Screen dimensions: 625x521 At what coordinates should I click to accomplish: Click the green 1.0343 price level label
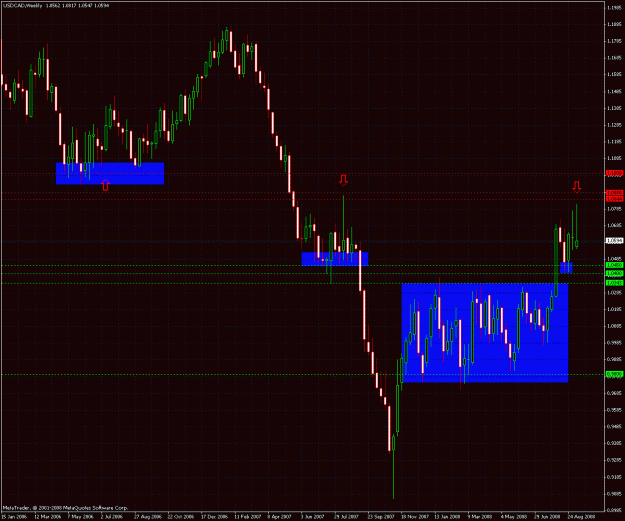(614, 283)
